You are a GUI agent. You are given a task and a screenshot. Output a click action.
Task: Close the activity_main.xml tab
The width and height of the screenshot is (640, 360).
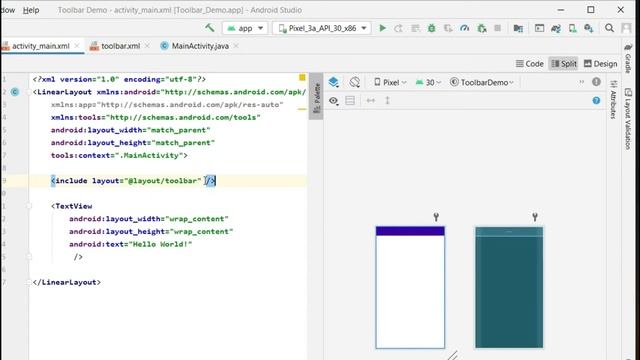pos(77,46)
